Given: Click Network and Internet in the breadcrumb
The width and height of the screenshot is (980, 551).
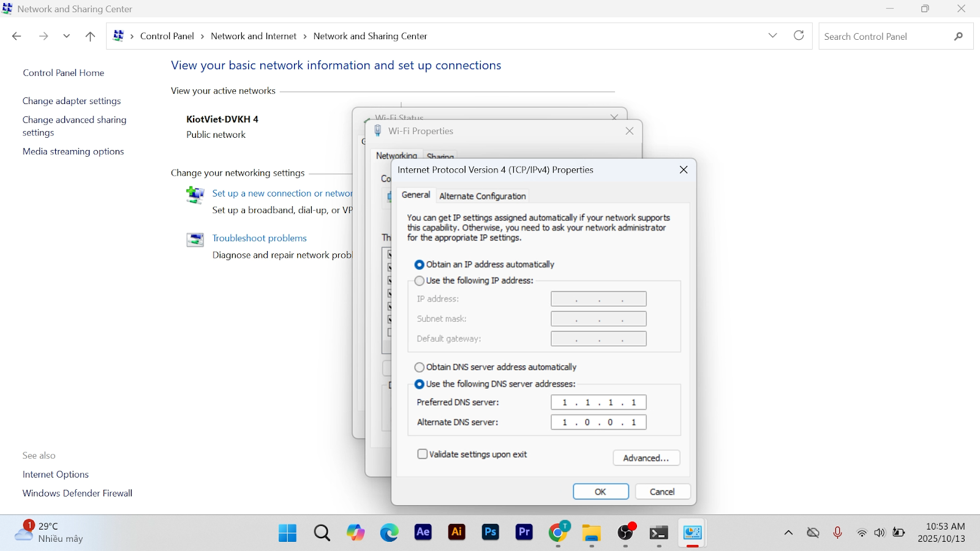Looking at the screenshot, I should (254, 36).
